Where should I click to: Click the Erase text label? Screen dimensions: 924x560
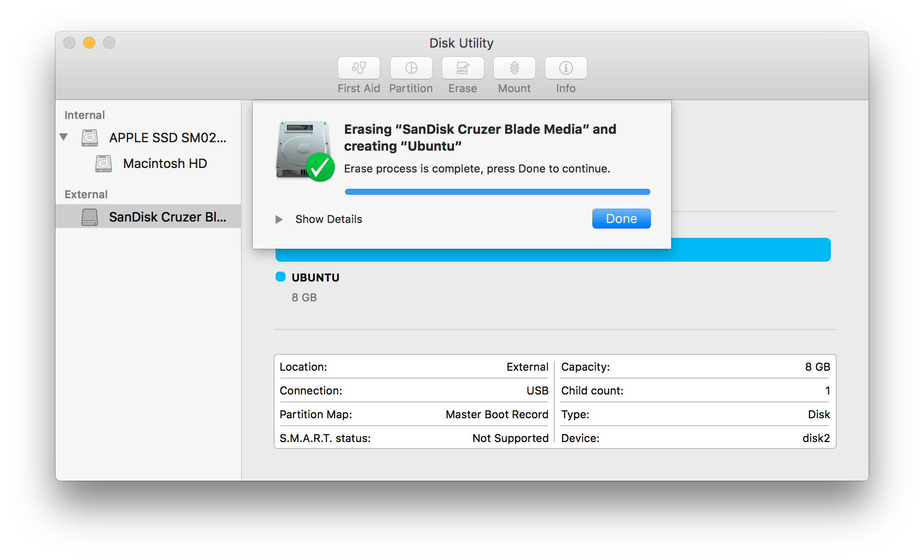tap(462, 88)
